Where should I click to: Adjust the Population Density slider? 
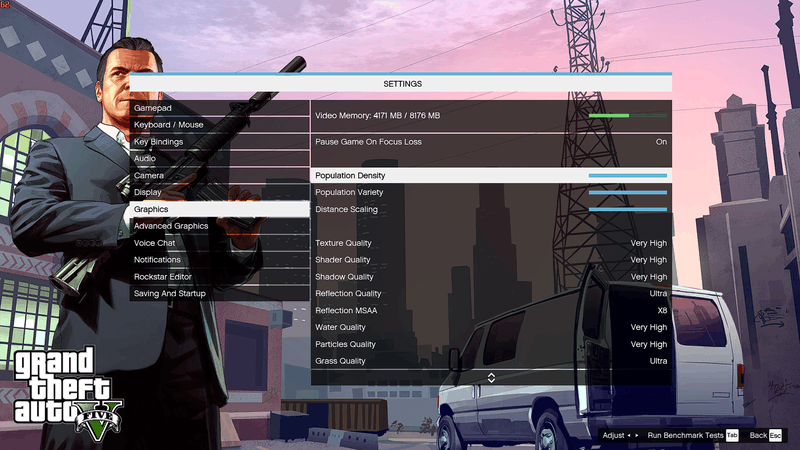[628, 176]
